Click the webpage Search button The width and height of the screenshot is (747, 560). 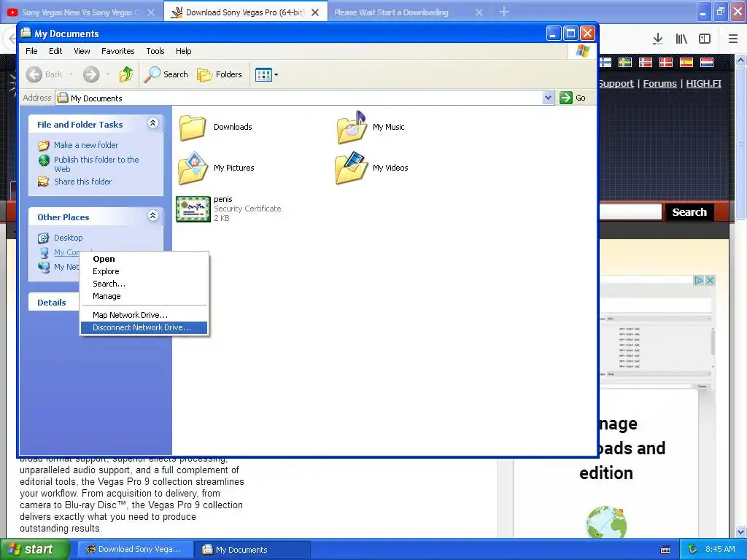coord(689,212)
